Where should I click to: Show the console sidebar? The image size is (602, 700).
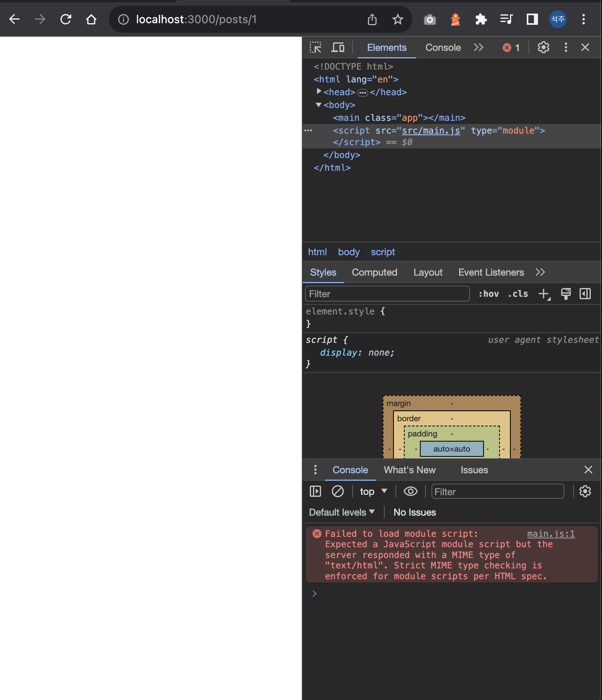[315, 491]
